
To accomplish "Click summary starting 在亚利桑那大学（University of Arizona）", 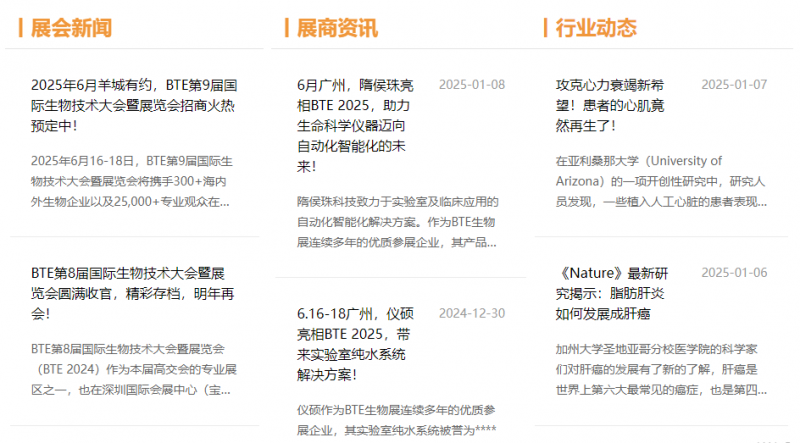I will [661, 182].
